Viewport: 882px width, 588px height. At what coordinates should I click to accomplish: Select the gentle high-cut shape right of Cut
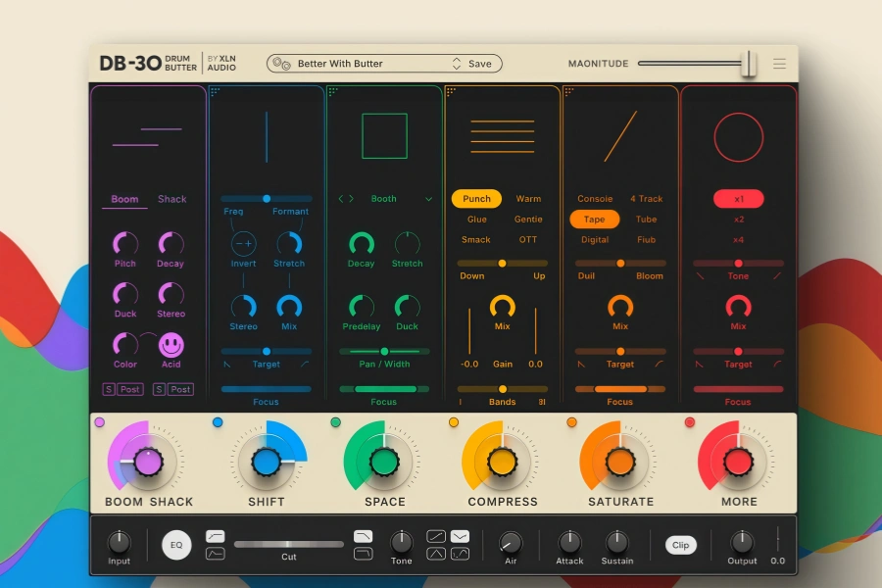point(363,536)
